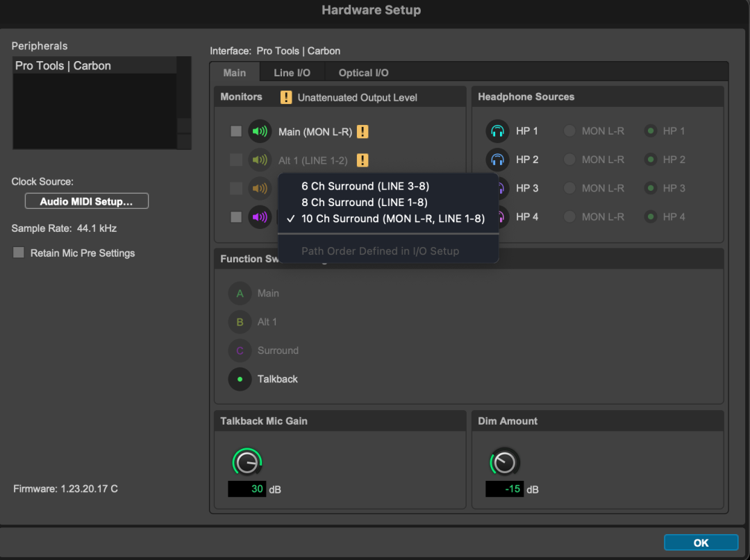Click the HP 2 headphone icon

(497, 160)
